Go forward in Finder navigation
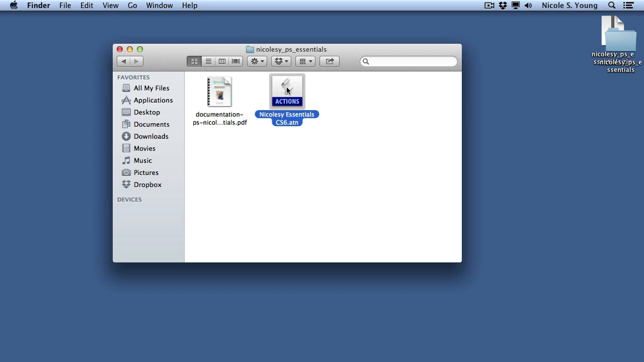The image size is (644, 362). tap(137, 61)
